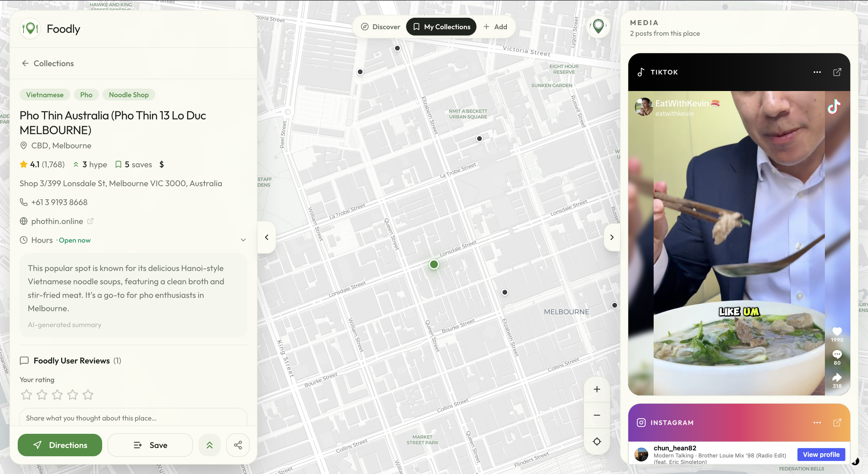868x474 pixels.
Task: Rate the place one star
Action: 27,395
